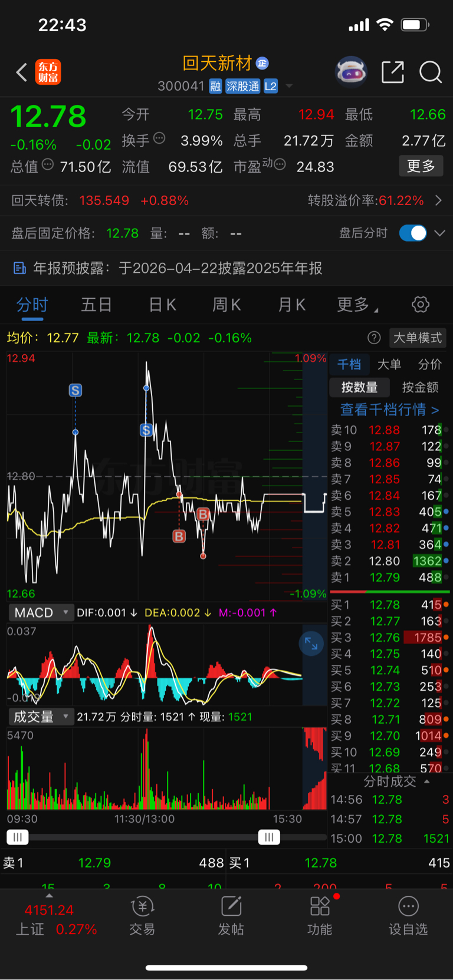The height and width of the screenshot is (980, 453).
Task: Tap the enterprise verification badge by 回天新材
Action: 262,63
